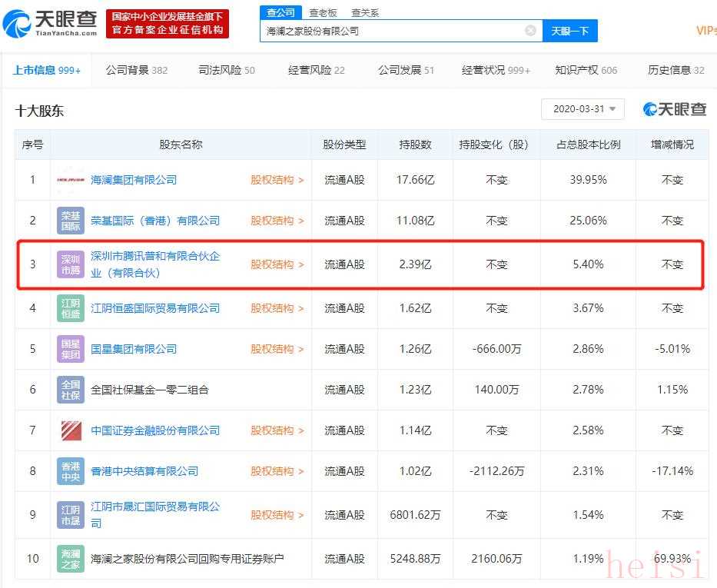Click the 深圳市腾 shareholder avatar

71,264
